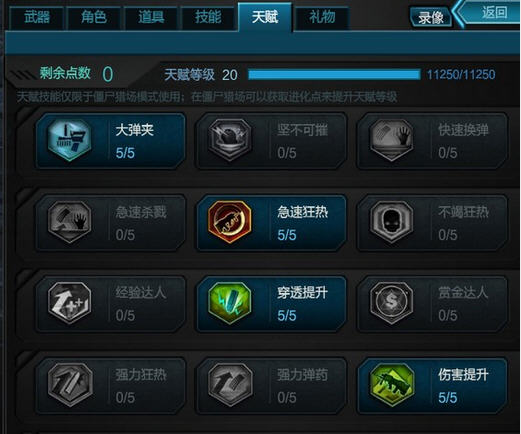
Task: Click the 强力弹药 talent icon
Action: tap(230, 385)
